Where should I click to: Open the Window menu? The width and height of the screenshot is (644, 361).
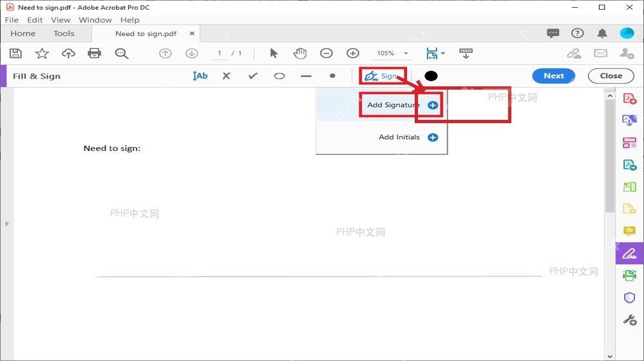click(x=95, y=20)
